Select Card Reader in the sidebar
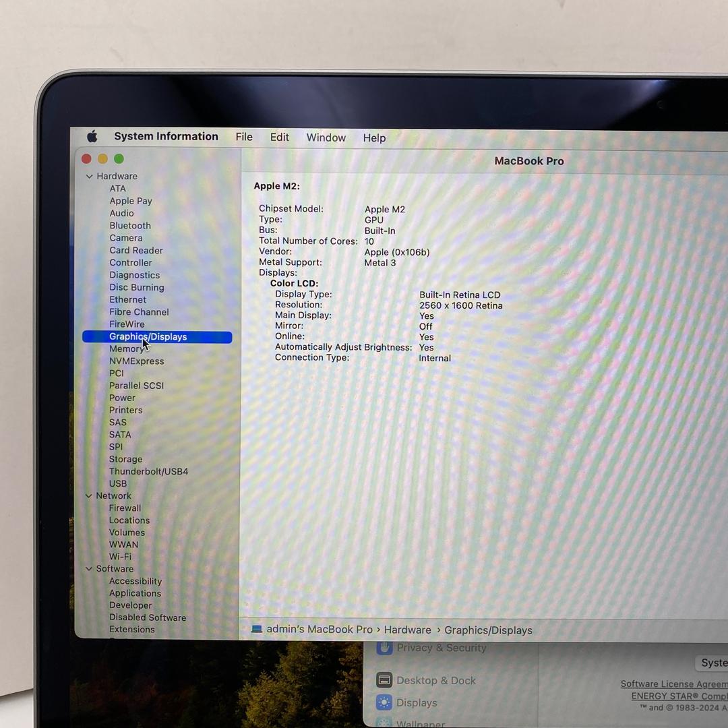 pyautogui.click(x=136, y=250)
